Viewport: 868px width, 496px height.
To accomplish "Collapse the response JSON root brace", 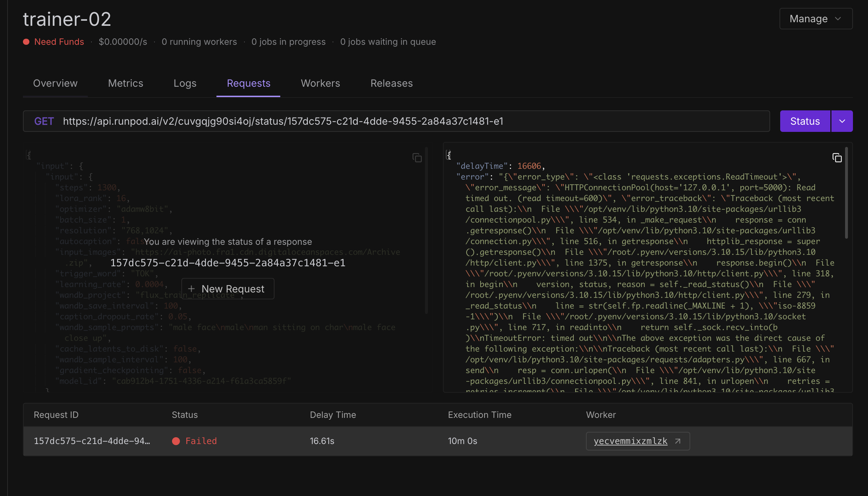I will click(x=448, y=155).
